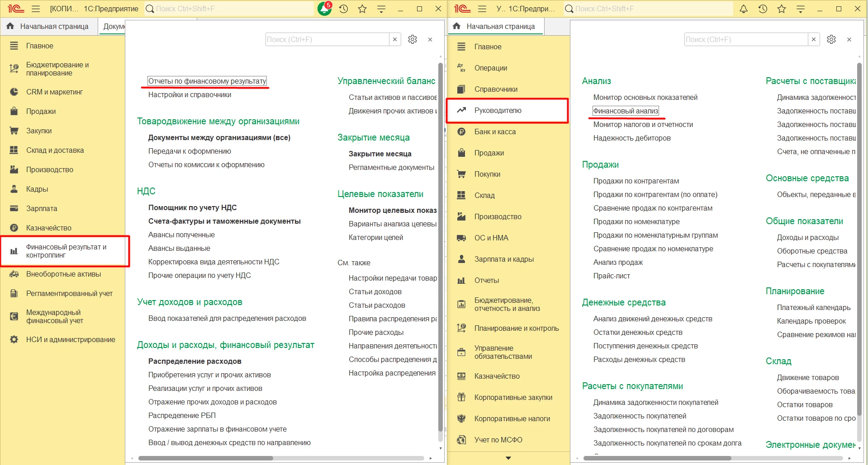Open Статьи доходов link
The height and width of the screenshot is (465, 868).
tap(375, 291)
